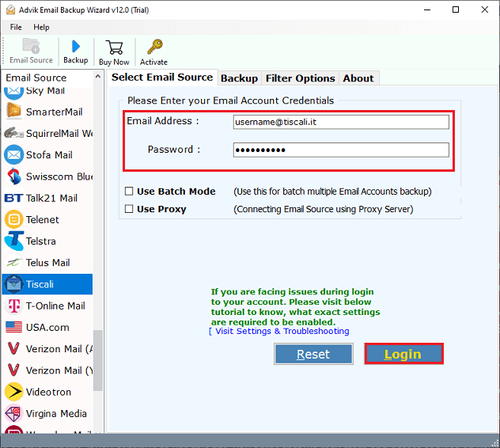Screen dimensions: 500x448
Task: Select the Telus Mail icon
Action: coord(13,262)
